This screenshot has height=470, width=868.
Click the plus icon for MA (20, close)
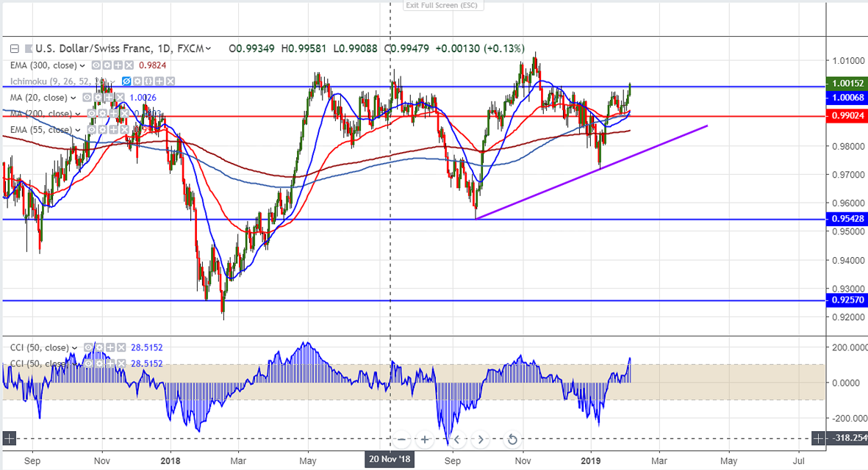click(x=109, y=98)
